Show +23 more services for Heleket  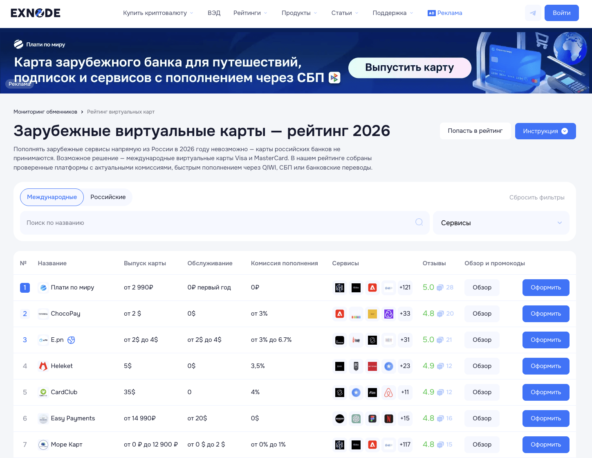tap(405, 366)
